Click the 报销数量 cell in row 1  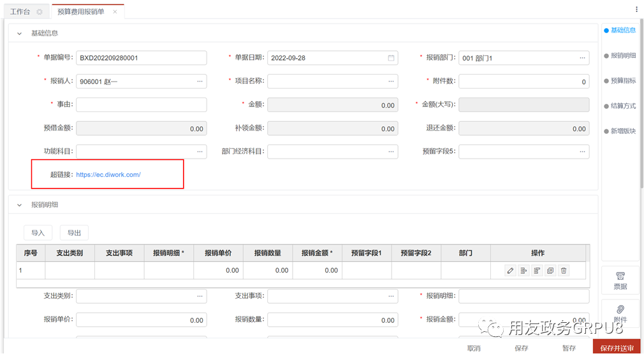pos(268,271)
